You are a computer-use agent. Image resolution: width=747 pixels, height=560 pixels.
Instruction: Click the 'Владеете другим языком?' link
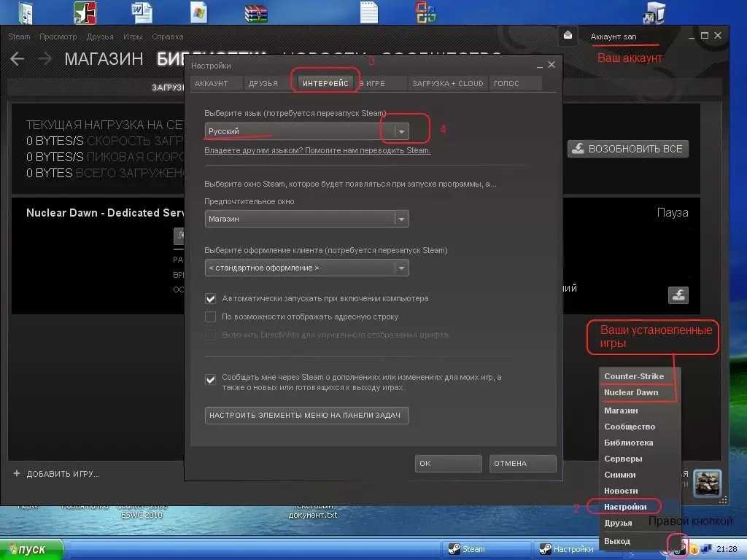(317, 151)
